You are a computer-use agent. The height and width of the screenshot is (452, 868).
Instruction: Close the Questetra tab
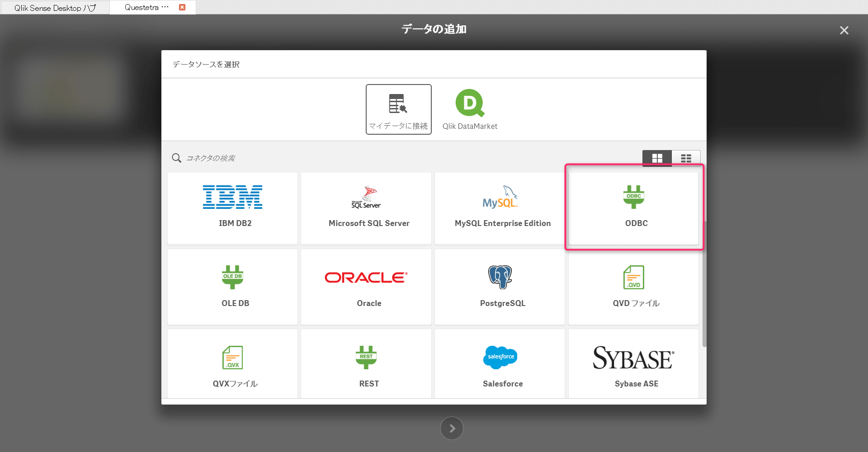click(182, 7)
